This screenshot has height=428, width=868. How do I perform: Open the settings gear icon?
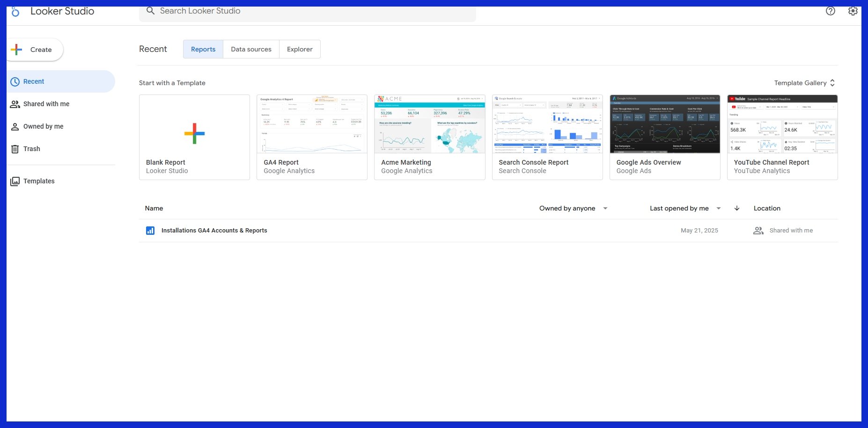click(853, 11)
